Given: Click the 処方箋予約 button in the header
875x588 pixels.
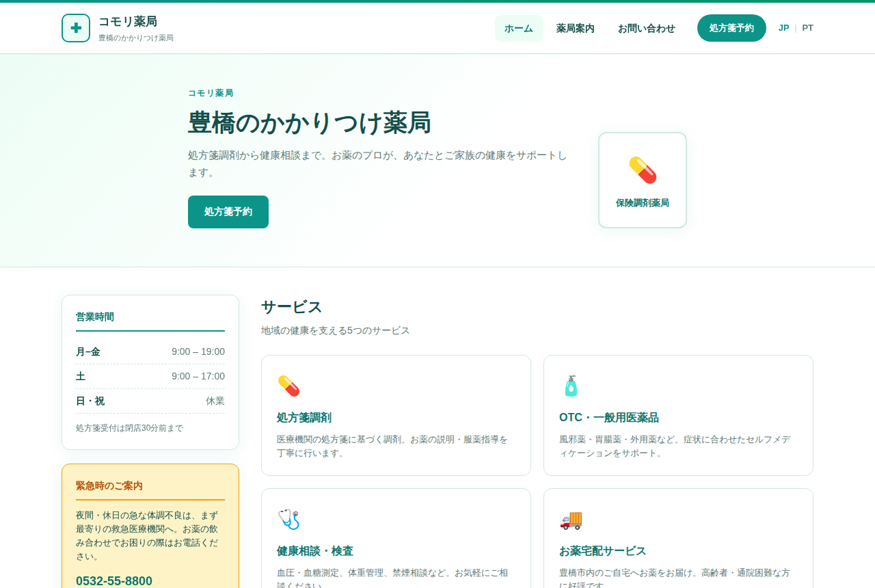Looking at the screenshot, I should coord(731,28).
